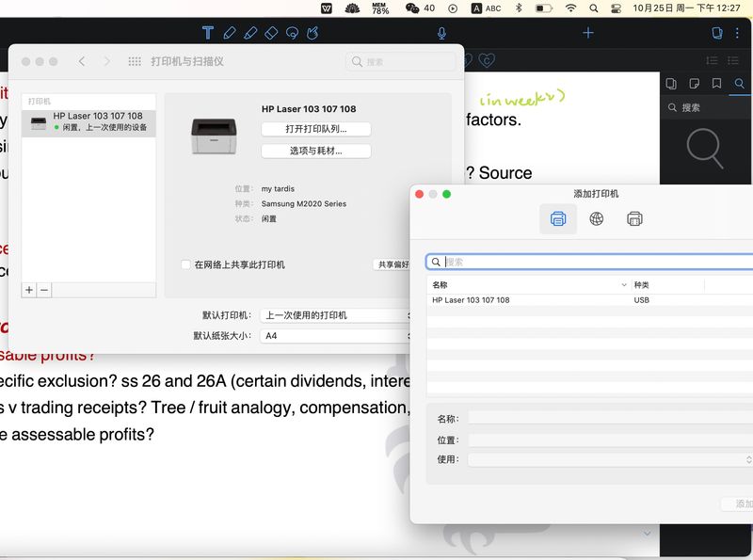Select the Lasso tool in the notes toolbar
The height and width of the screenshot is (560, 753).
pyautogui.click(x=292, y=33)
